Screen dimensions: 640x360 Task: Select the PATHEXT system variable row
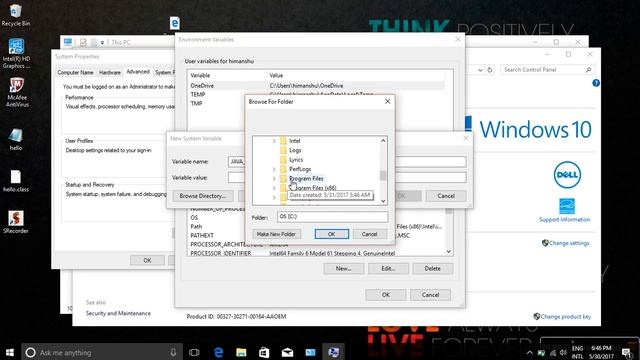(x=202, y=236)
